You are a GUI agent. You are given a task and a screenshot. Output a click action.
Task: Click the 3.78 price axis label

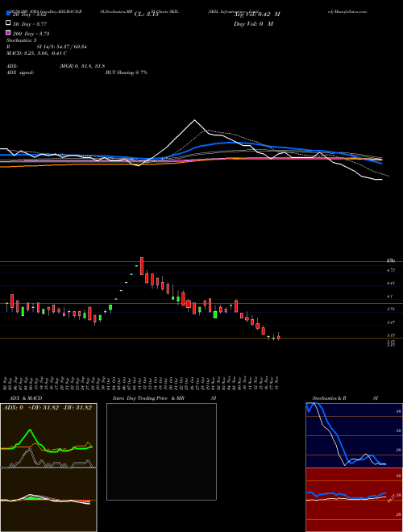391,309
